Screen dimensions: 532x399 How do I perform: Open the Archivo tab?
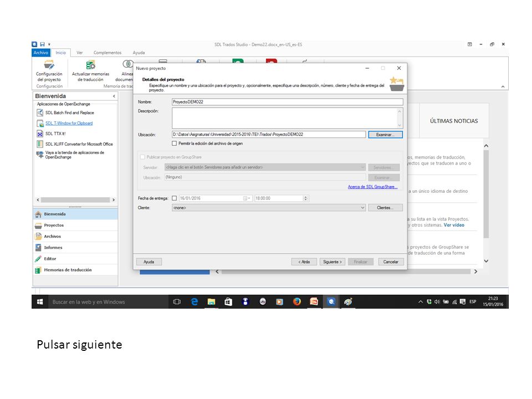[40, 53]
